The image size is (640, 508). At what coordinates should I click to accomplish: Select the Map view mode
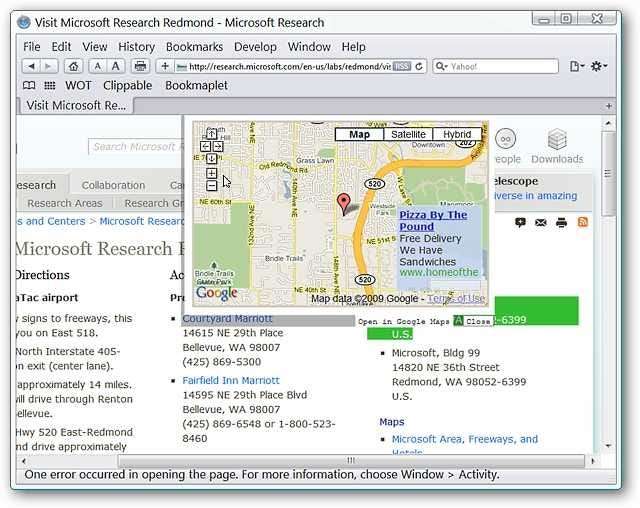coord(360,134)
